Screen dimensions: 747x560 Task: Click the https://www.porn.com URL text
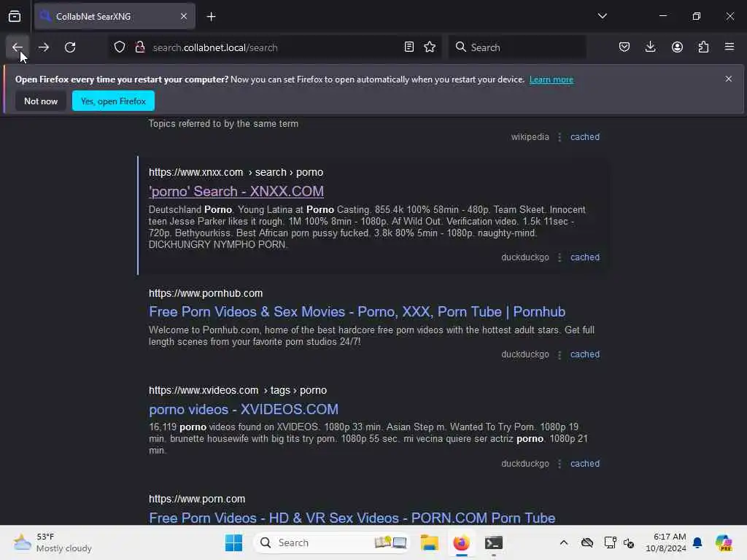[197, 499]
